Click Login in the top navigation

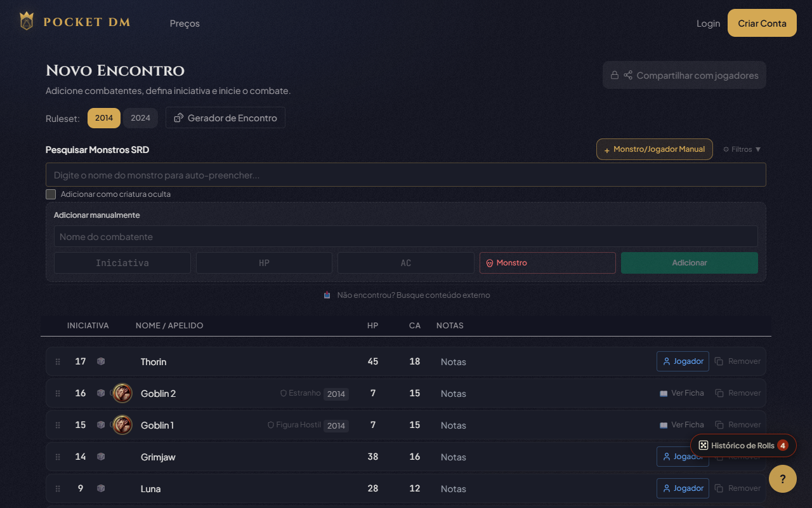pos(708,23)
